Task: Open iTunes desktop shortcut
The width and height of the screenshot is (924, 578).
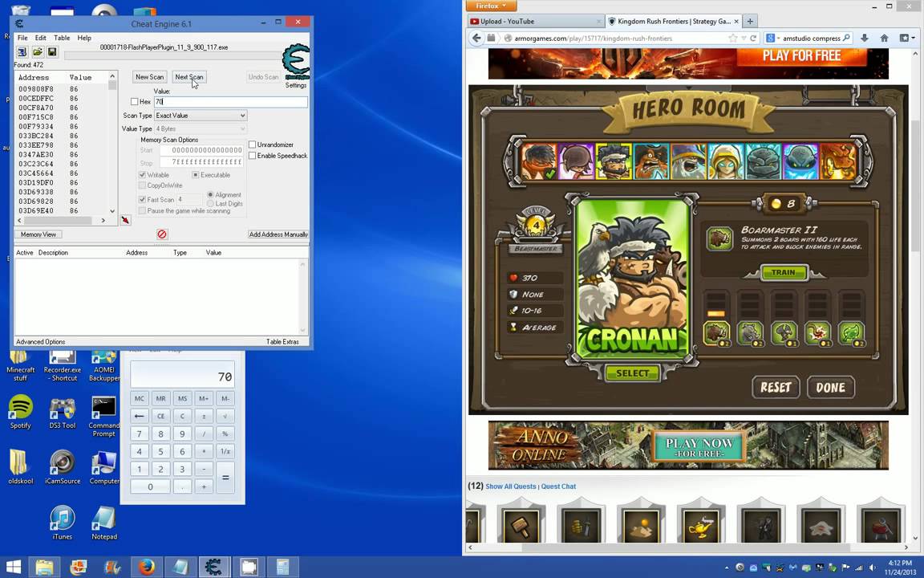Action: click(62, 523)
